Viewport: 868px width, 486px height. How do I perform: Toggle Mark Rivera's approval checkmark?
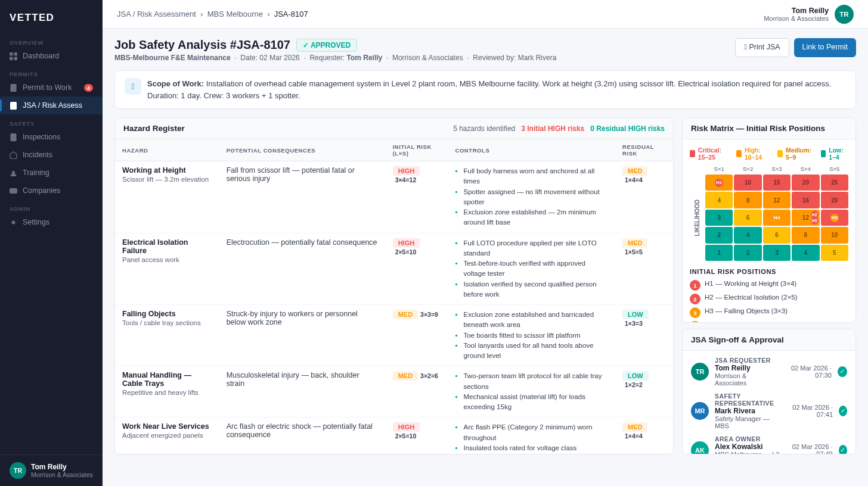click(842, 410)
